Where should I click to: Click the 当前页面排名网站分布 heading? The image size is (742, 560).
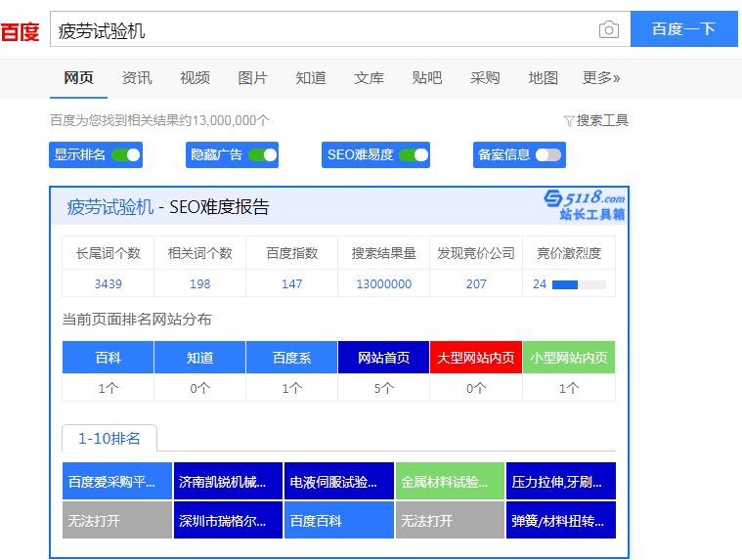click(x=137, y=320)
